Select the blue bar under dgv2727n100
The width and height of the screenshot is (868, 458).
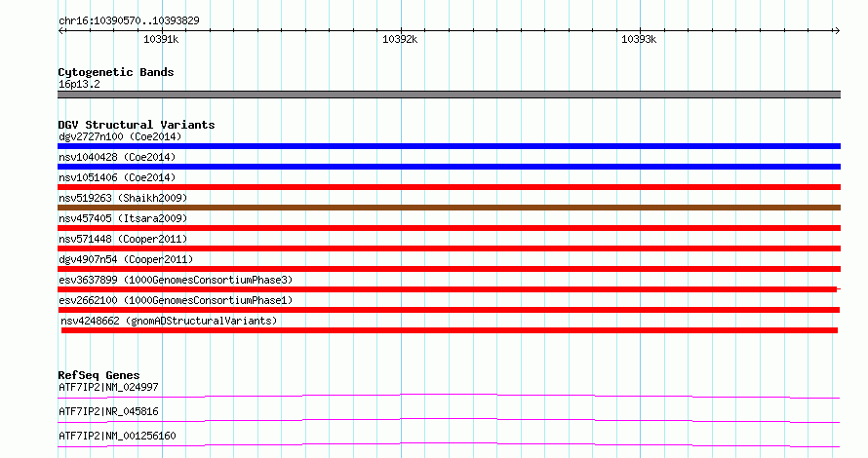coord(449,146)
